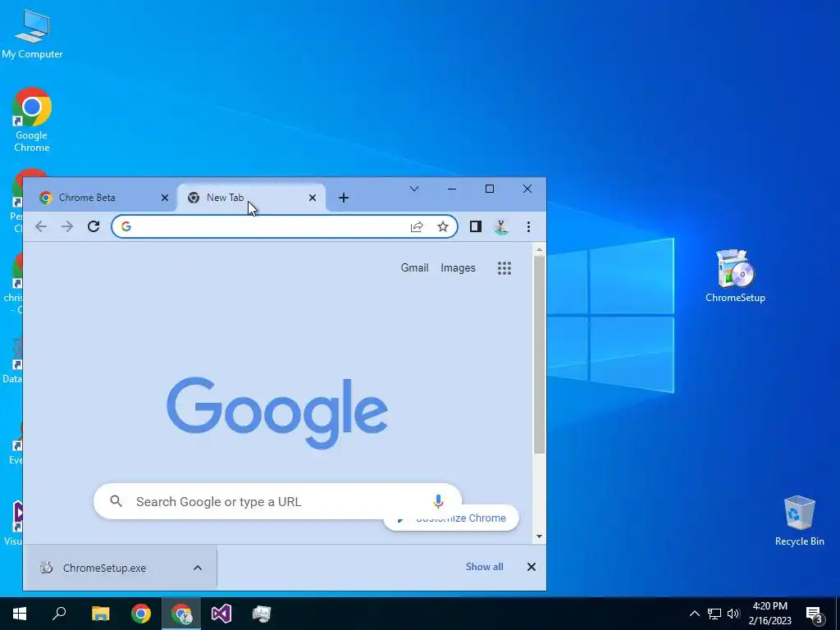This screenshot has width=840, height=630.
Task: Bookmark this tab with the star icon
Action: 442,226
